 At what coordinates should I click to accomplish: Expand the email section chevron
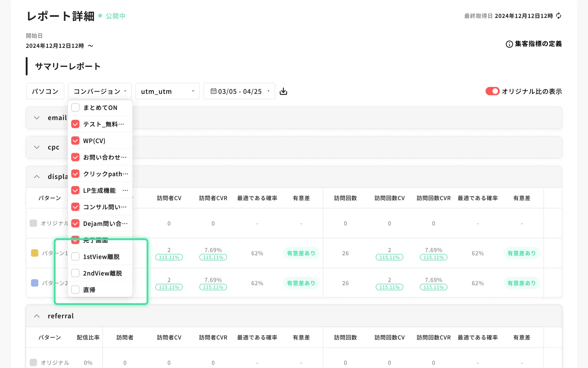tap(37, 118)
